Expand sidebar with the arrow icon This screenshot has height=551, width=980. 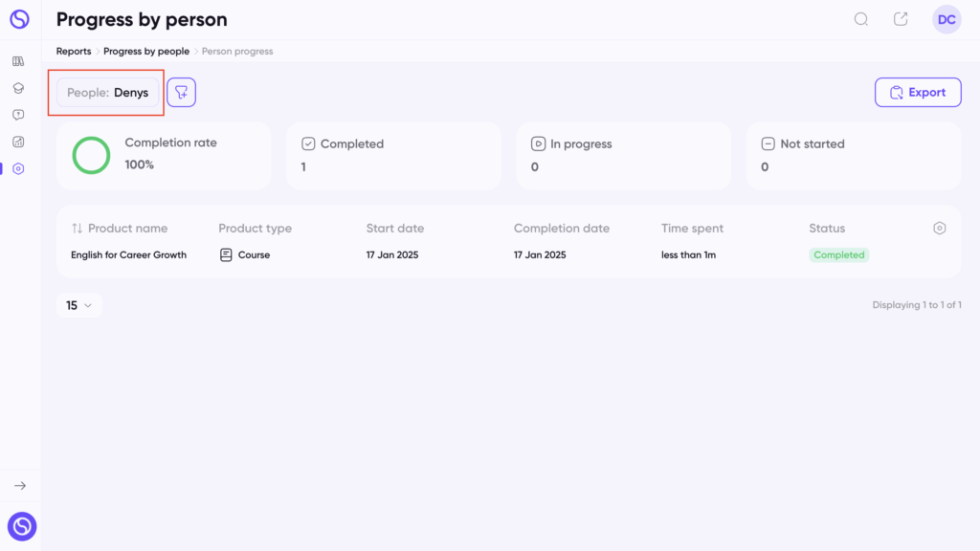pyautogui.click(x=20, y=485)
